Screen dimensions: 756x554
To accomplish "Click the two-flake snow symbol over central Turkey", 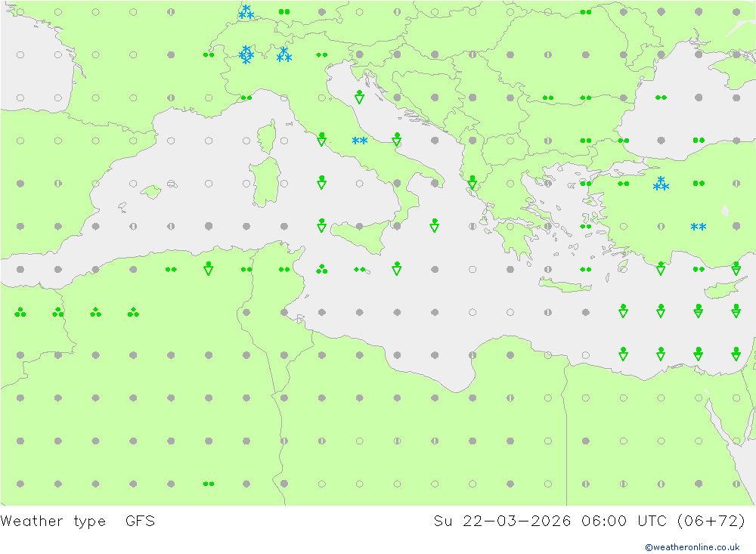I will click(x=698, y=227).
